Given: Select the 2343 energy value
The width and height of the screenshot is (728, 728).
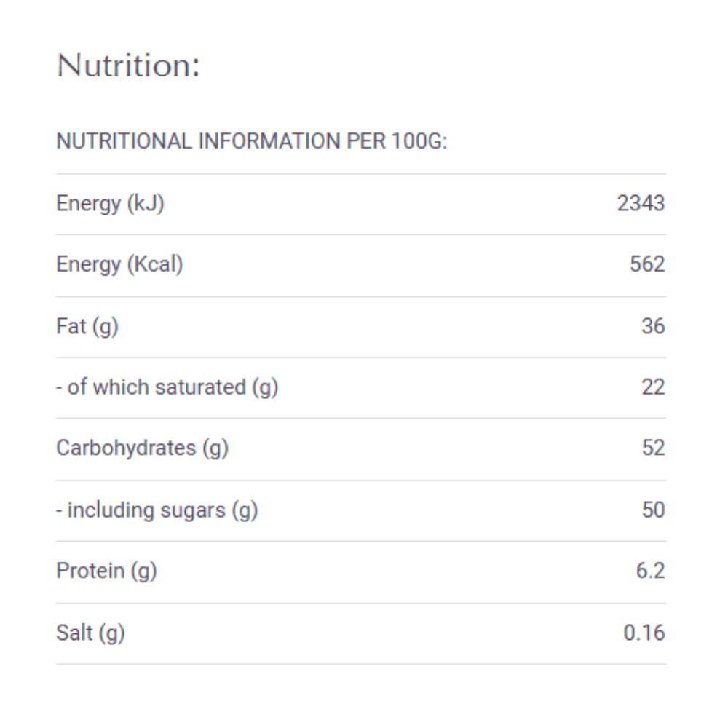Looking at the screenshot, I should click(x=641, y=203).
